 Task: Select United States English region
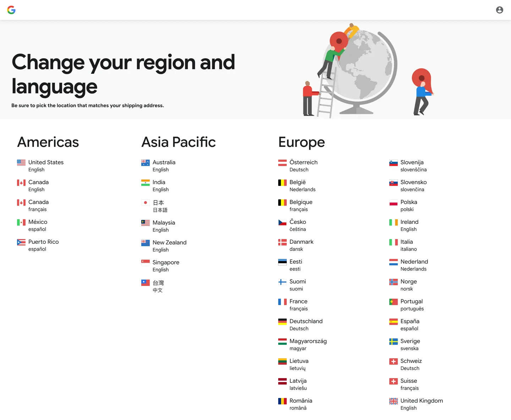pyautogui.click(x=40, y=166)
